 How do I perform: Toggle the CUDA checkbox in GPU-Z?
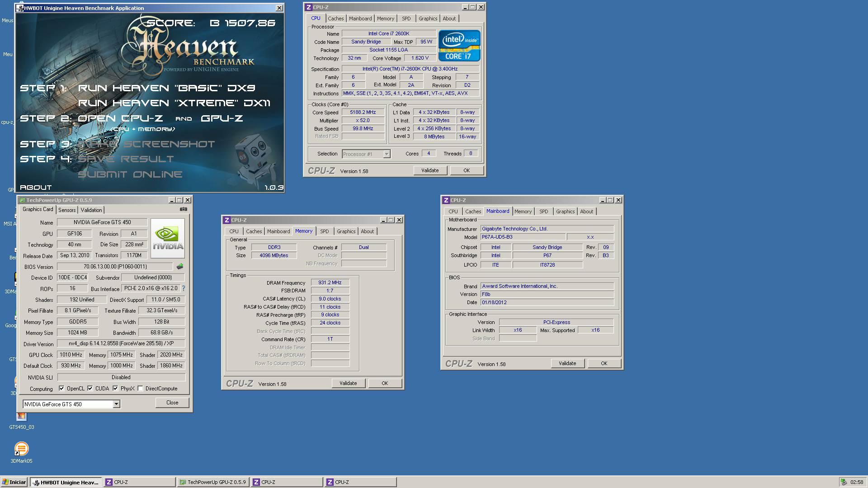click(x=90, y=389)
